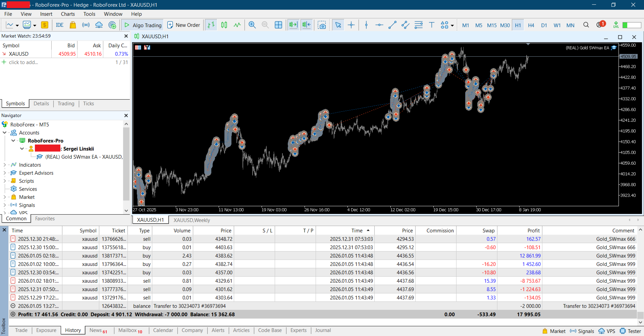
Task: Switch to the Journal tab
Action: pyautogui.click(x=323, y=330)
